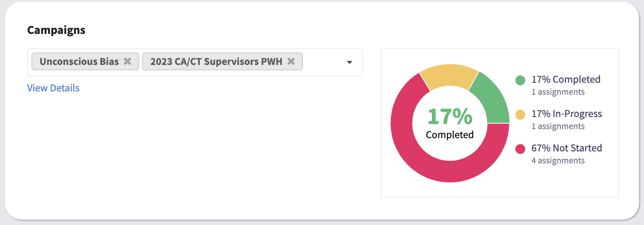
Task: Click the 4 assignments text under Not Started
Action: point(558,160)
